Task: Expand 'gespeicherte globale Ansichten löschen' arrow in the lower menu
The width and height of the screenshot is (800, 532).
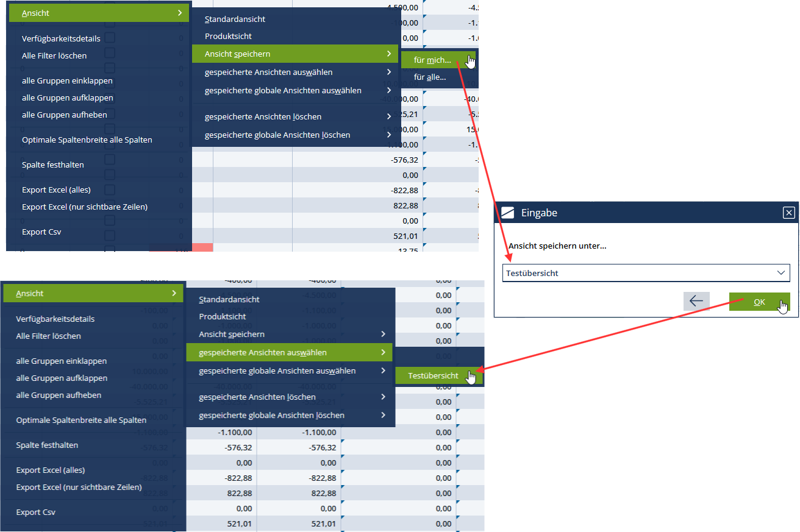Action: (382, 415)
